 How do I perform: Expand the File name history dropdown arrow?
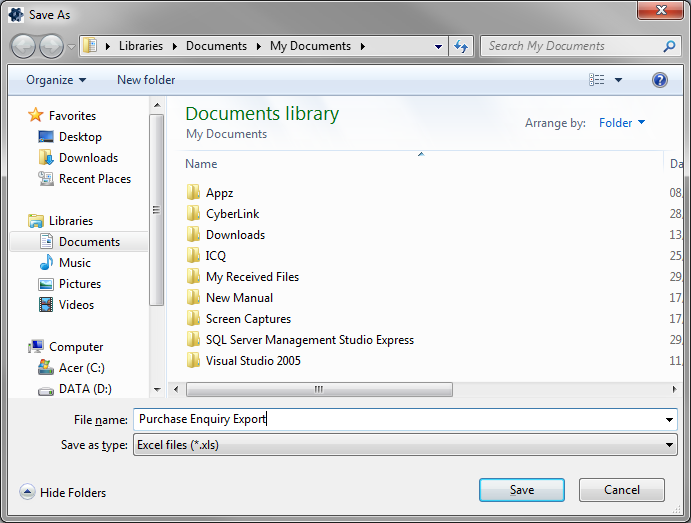[669, 420]
